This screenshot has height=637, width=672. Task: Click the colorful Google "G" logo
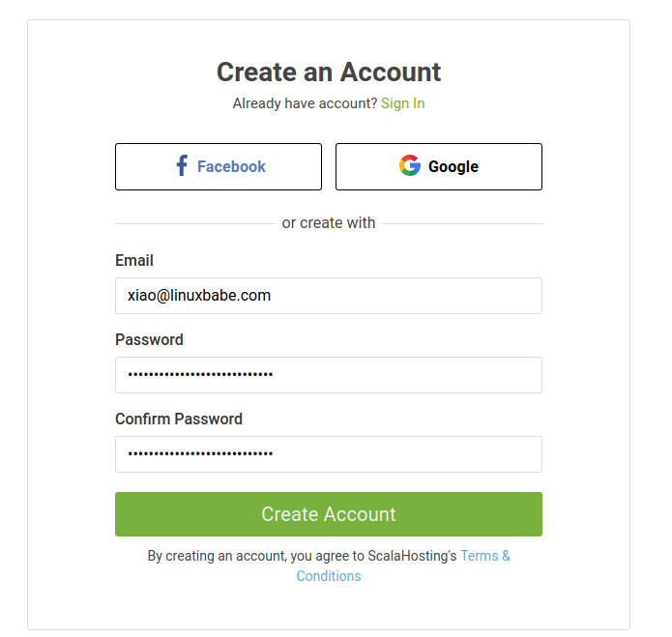pyautogui.click(x=410, y=166)
